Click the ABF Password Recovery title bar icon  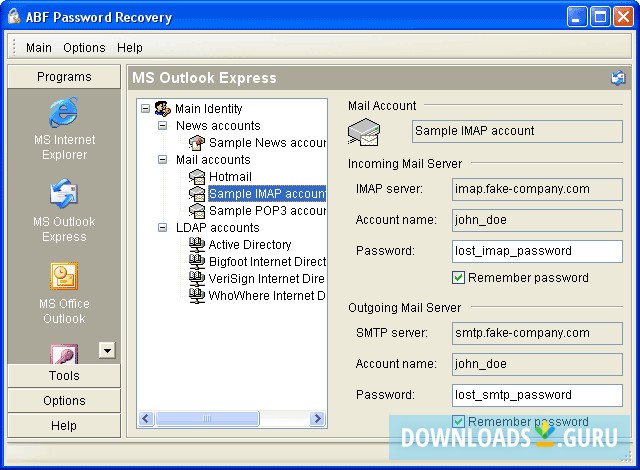tap(14, 17)
